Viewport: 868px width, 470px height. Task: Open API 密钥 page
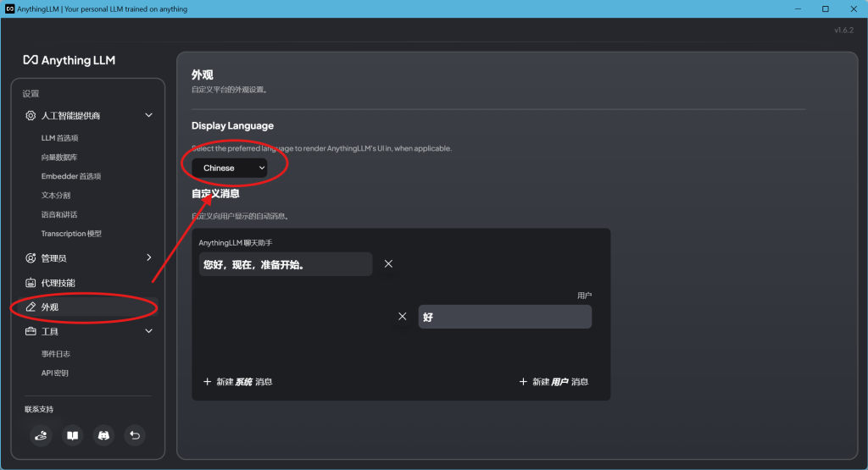point(55,373)
